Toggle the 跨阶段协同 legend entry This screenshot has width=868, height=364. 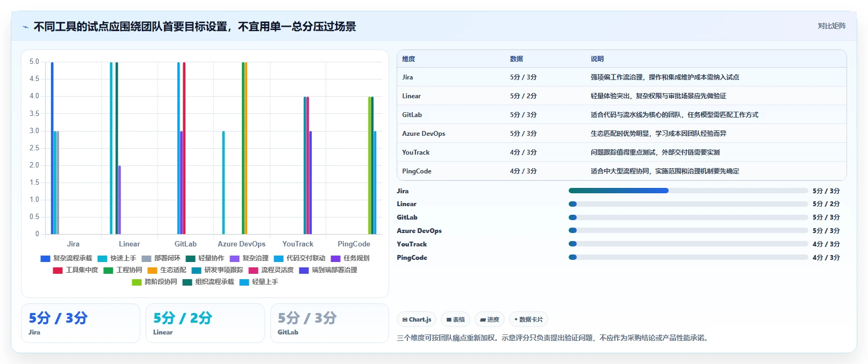pos(154,282)
